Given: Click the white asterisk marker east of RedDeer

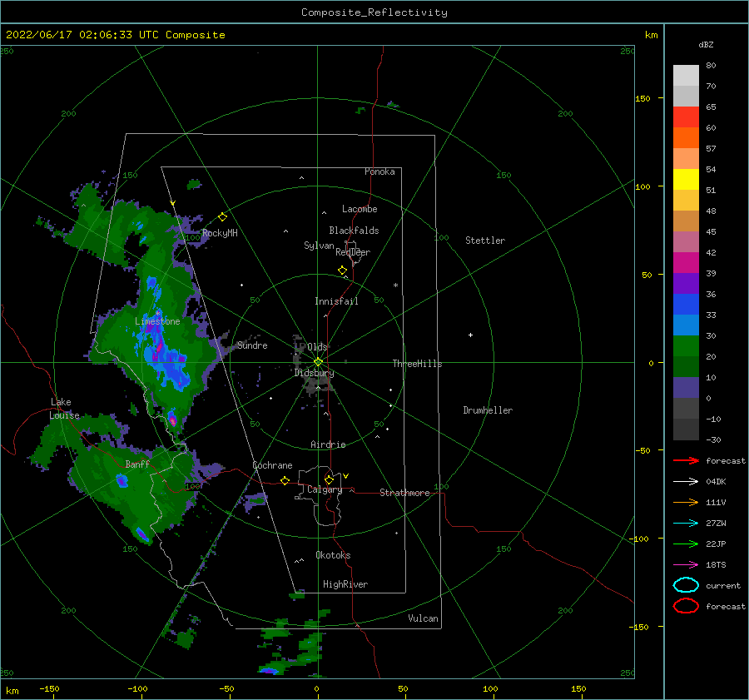Looking at the screenshot, I should click(395, 285).
